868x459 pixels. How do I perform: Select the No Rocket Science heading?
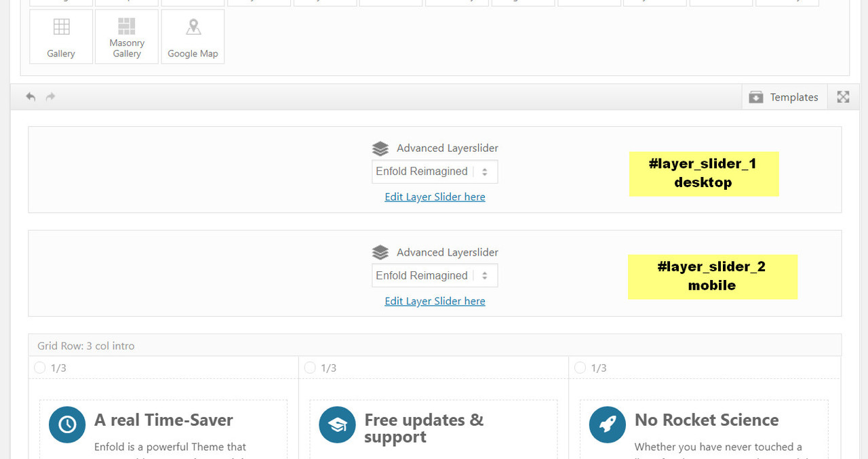tap(707, 420)
